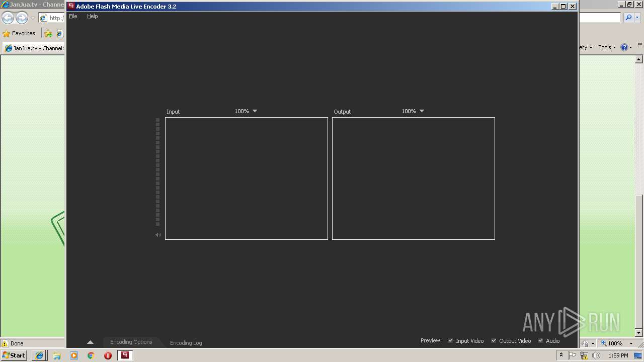The height and width of the screenshot is (362, 644).
Task: Toggle the Input Video preview checkbox
Action: click(450, 341)
